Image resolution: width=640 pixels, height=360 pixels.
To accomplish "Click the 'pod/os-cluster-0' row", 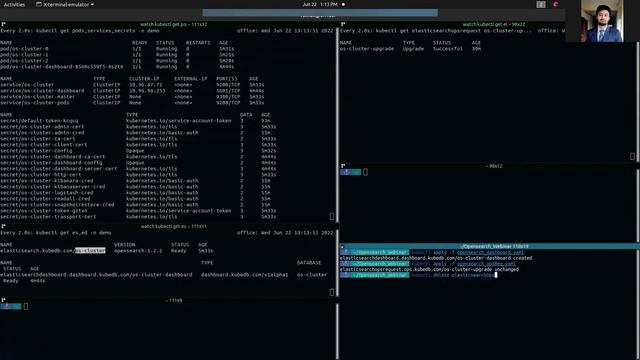I will (117, 49).
